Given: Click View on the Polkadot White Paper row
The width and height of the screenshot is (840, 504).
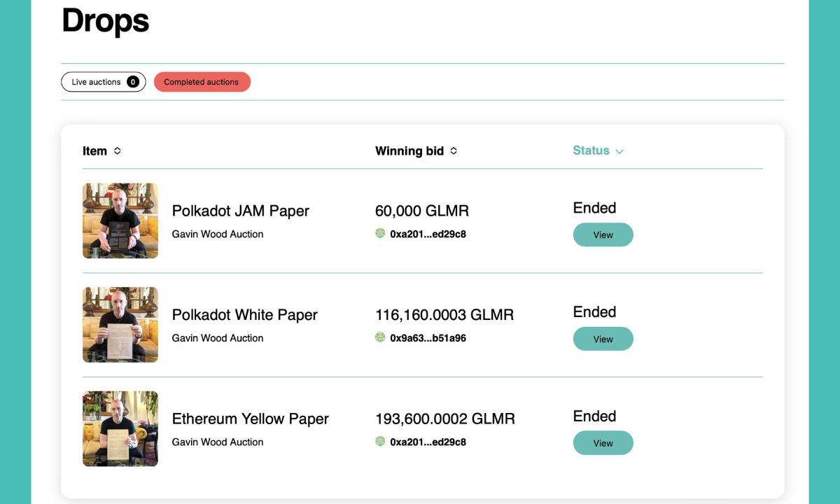Looking at the screenshot, I should 603,339.
